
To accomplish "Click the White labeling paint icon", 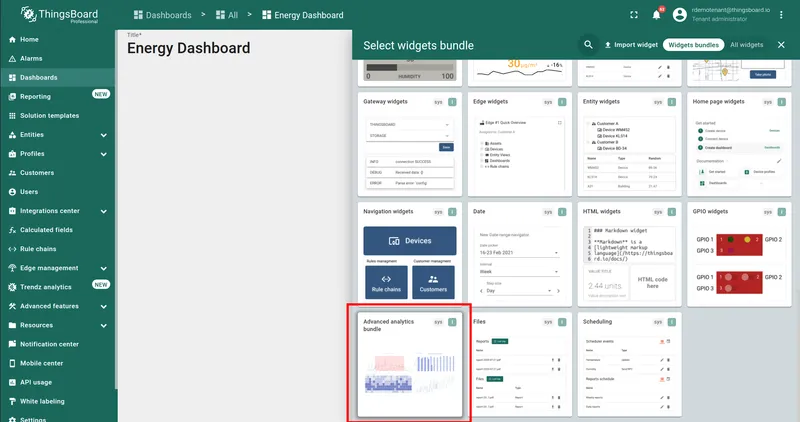I will (12, 402).
